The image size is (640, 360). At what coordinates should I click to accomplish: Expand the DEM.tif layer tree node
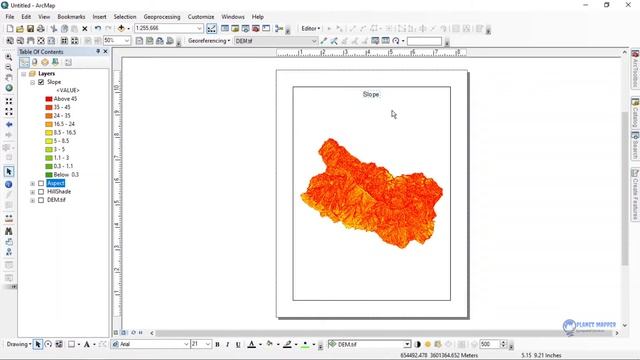33,200
